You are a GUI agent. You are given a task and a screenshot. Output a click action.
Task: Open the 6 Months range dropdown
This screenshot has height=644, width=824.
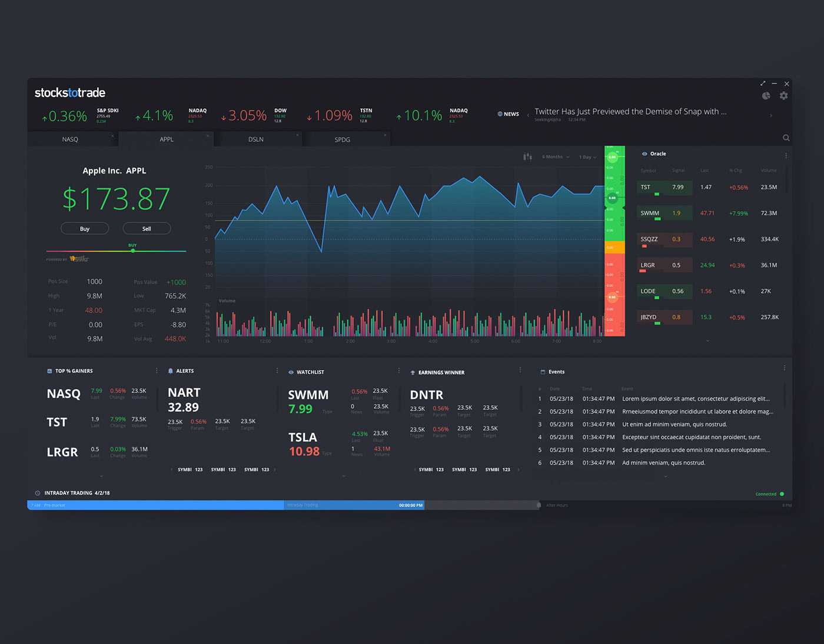[x=556, y=157]
